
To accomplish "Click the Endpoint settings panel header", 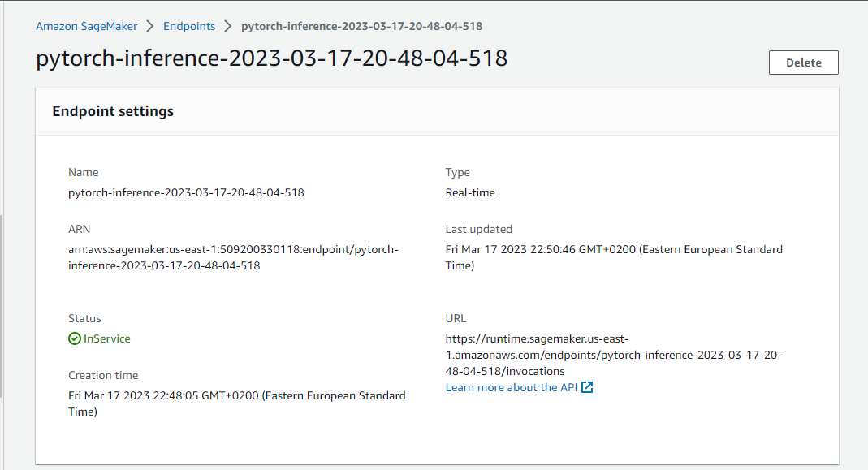I will pos(113,111).
